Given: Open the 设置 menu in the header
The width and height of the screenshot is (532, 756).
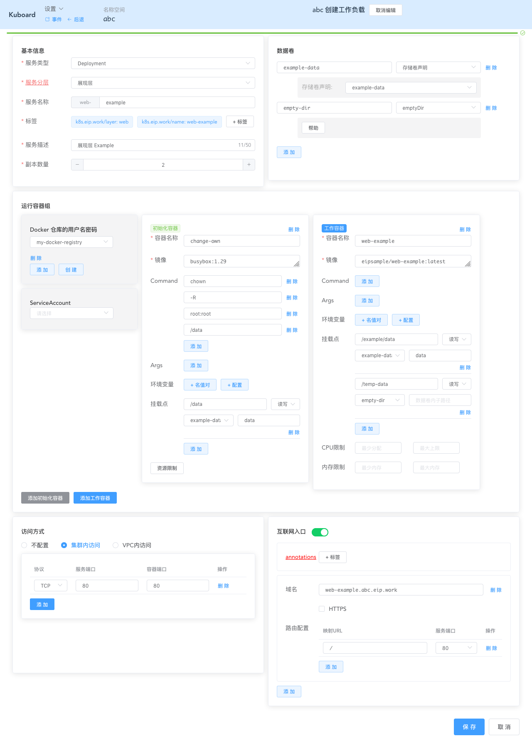Looking at the screenshot, I should coord(54,9).
